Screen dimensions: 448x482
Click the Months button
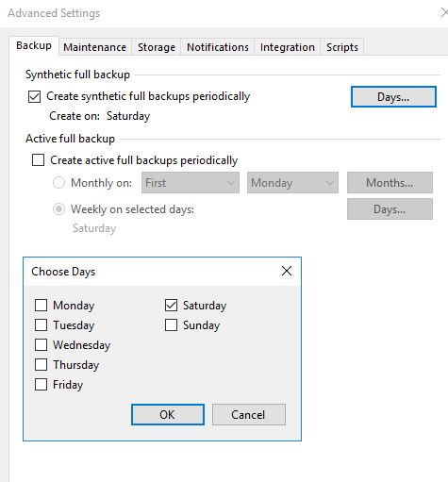tap(390, 183)
